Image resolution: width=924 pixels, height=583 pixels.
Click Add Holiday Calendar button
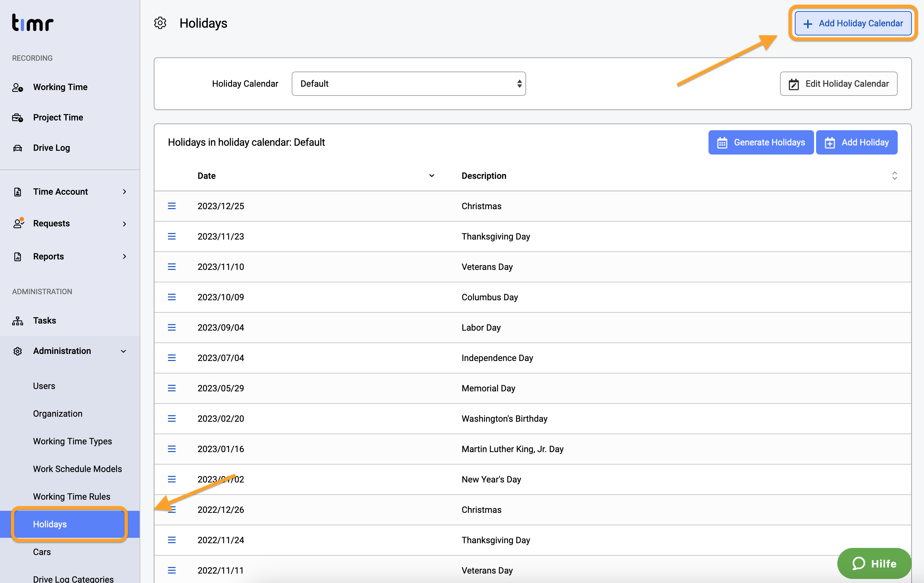pyautogui.click(x=853, y=23)
